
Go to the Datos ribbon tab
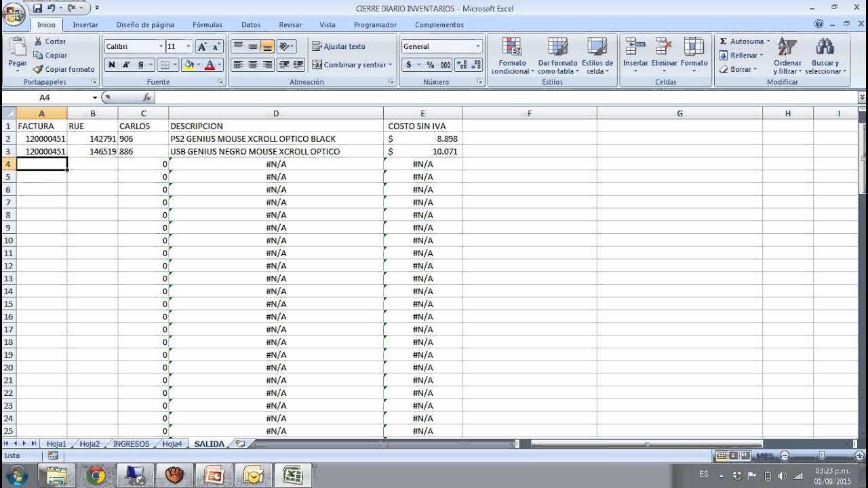click(251, 25)
